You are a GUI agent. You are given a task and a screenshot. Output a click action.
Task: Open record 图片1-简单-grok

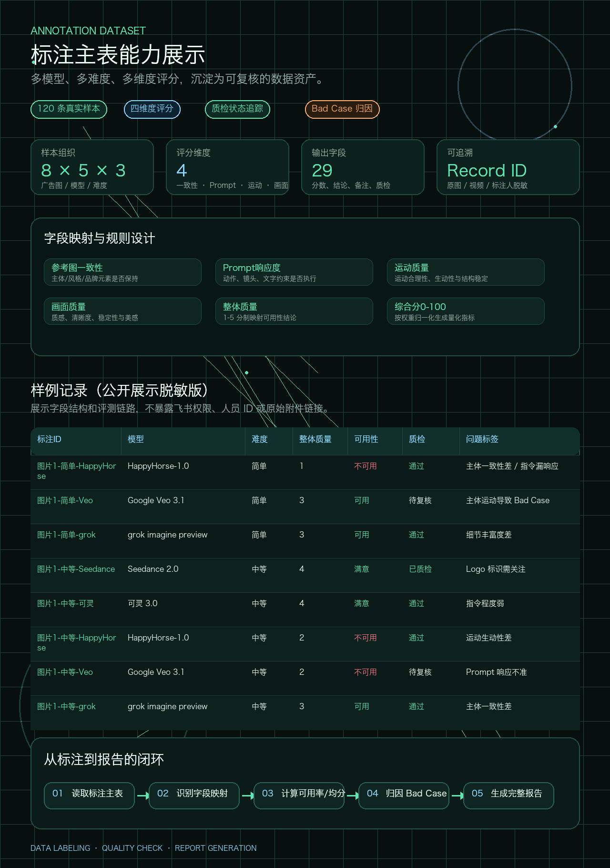click(x=66, y=535)
